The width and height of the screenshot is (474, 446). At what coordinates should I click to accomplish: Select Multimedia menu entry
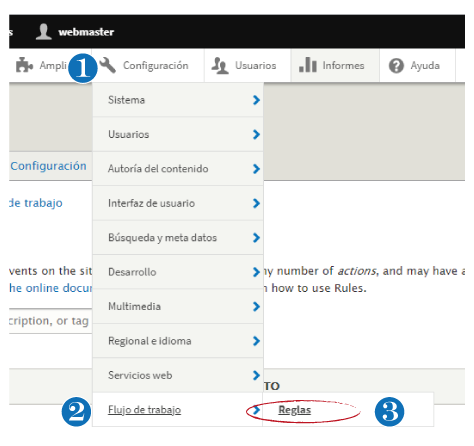pos(178,306)
